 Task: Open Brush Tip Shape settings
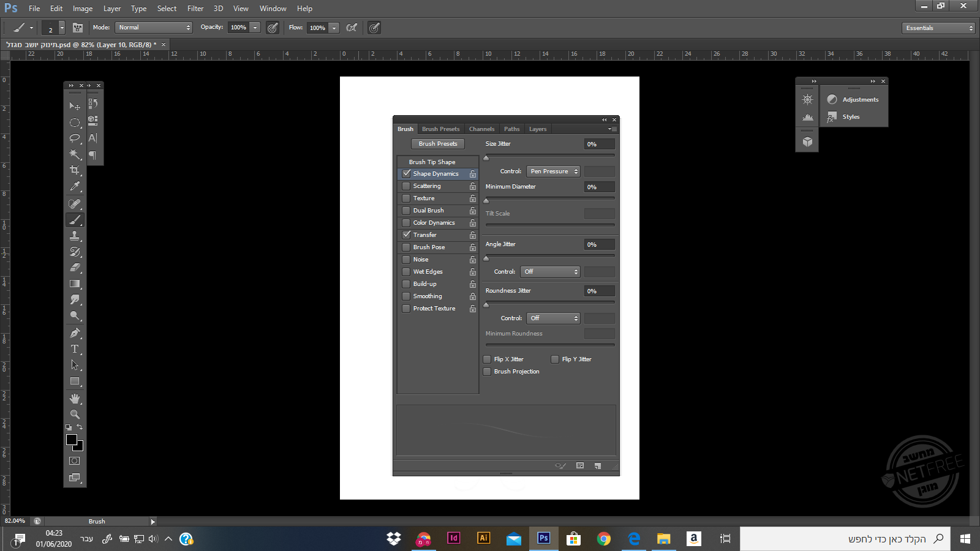pos(432,162)
